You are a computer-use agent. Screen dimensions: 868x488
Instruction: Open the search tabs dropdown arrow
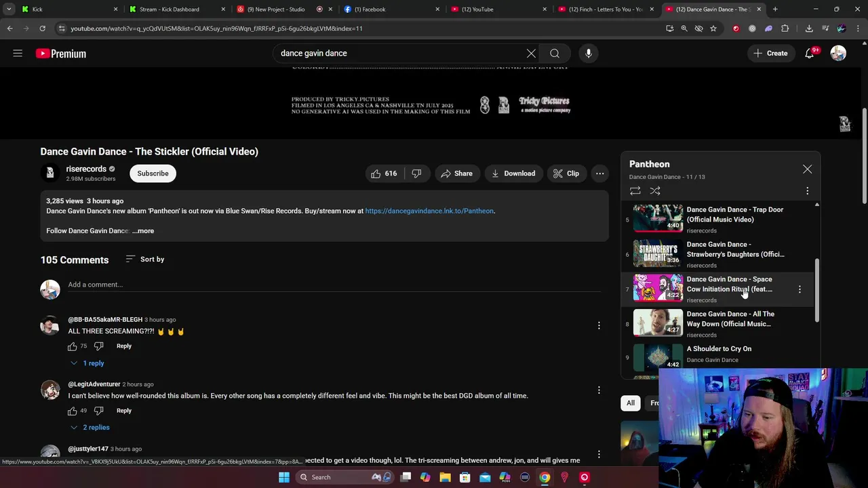coord(9,9)
